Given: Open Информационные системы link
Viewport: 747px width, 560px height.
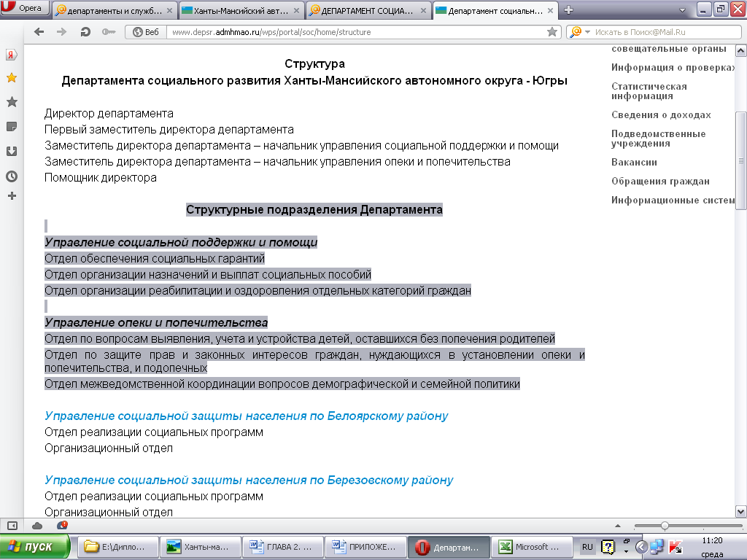Looking at the screenshot, I should tap(673, 201).
